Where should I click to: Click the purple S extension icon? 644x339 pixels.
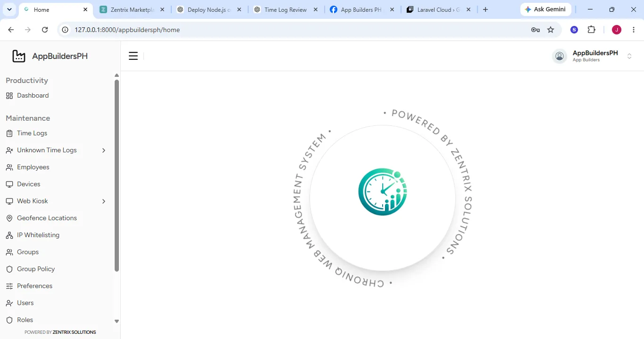tap(574, 30)
